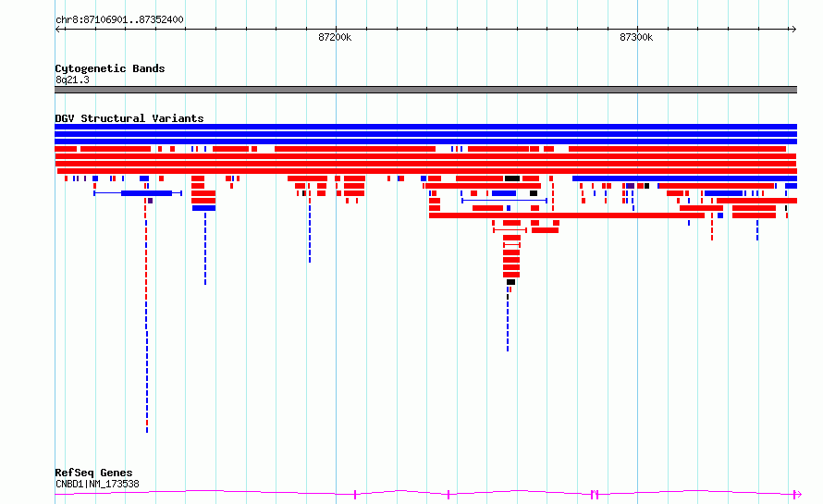Click the left arrowhead of the coordinate ruler
This screenshot has width=823, height=504.
pyautogui.click(x=57, y=30)
